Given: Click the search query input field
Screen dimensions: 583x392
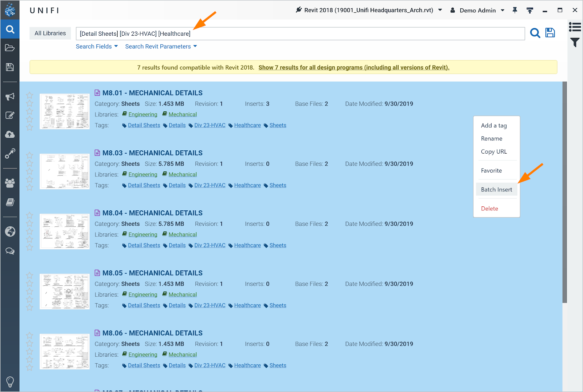Looking at the screenshot, I should [x=300, y=33].
